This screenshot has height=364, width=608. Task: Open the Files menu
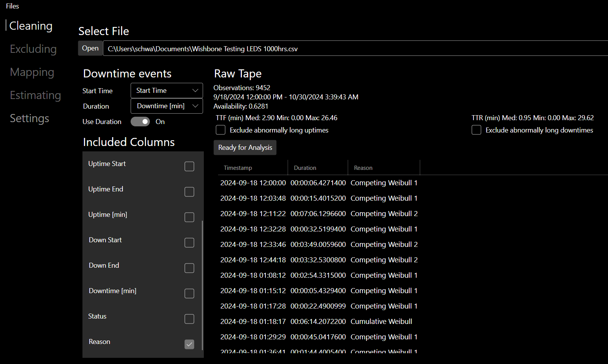pyautogui.click(x=12, y=6)
